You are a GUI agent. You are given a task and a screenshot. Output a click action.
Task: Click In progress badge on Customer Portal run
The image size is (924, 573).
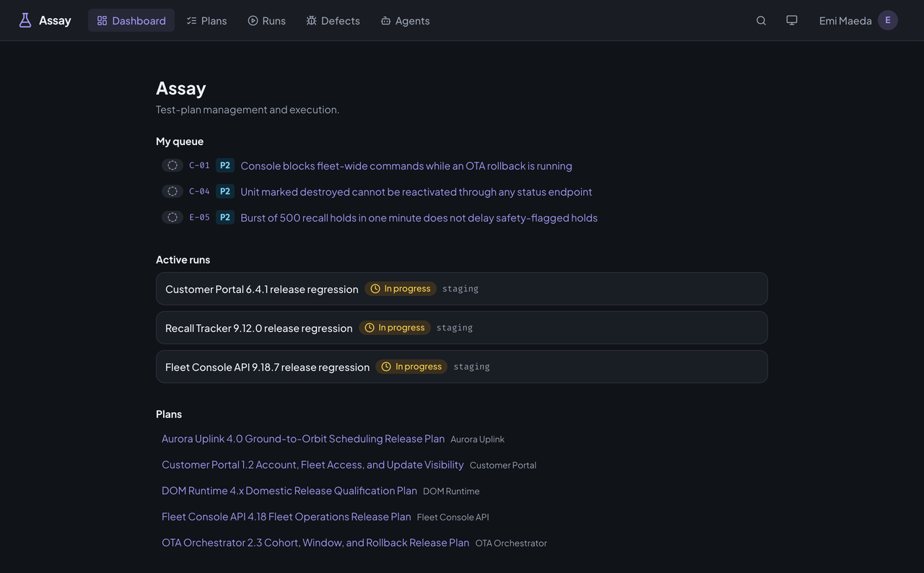[401, 289]
